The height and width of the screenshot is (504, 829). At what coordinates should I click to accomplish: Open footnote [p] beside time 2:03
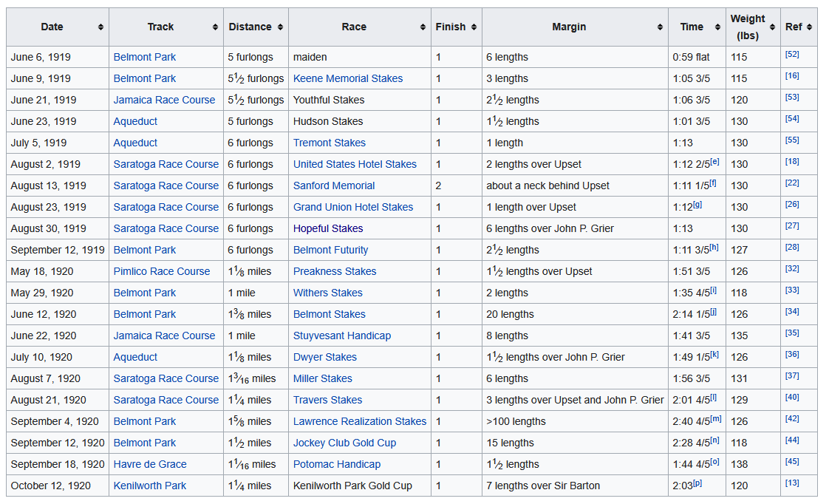[697, 483]
